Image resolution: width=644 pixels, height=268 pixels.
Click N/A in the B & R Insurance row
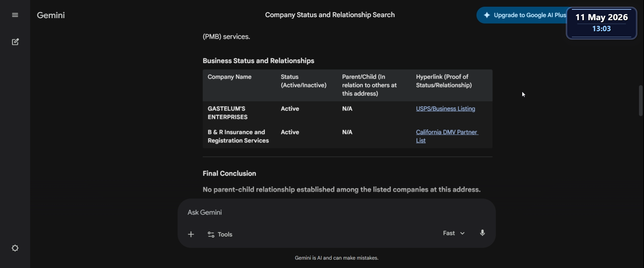347,132
